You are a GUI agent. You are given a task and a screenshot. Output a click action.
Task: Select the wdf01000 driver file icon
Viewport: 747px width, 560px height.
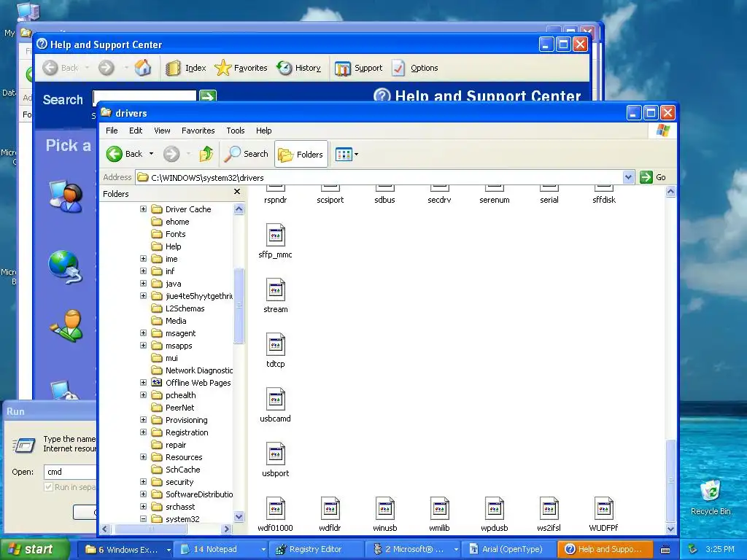pyautogui.click(x=275, y=509)
